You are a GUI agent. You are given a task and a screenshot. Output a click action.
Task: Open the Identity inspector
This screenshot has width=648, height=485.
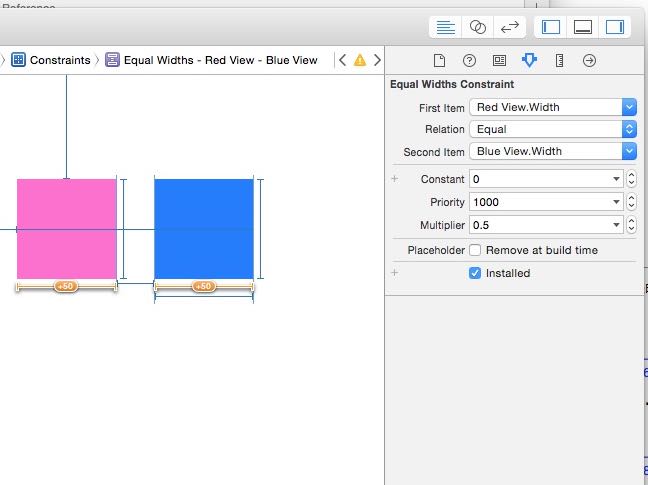coord(499,61)
